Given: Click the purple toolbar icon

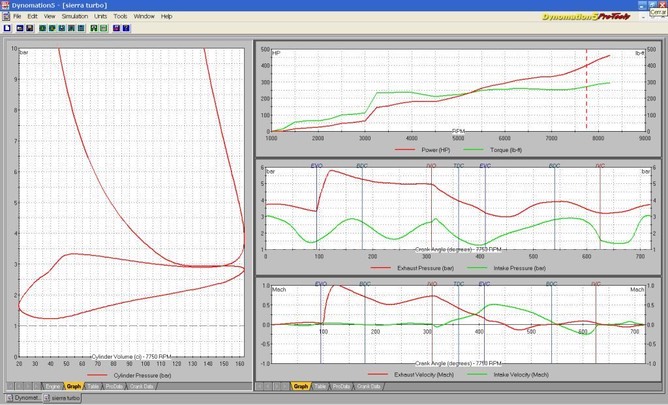Looking at the screenshot, I should pos(116,28).
